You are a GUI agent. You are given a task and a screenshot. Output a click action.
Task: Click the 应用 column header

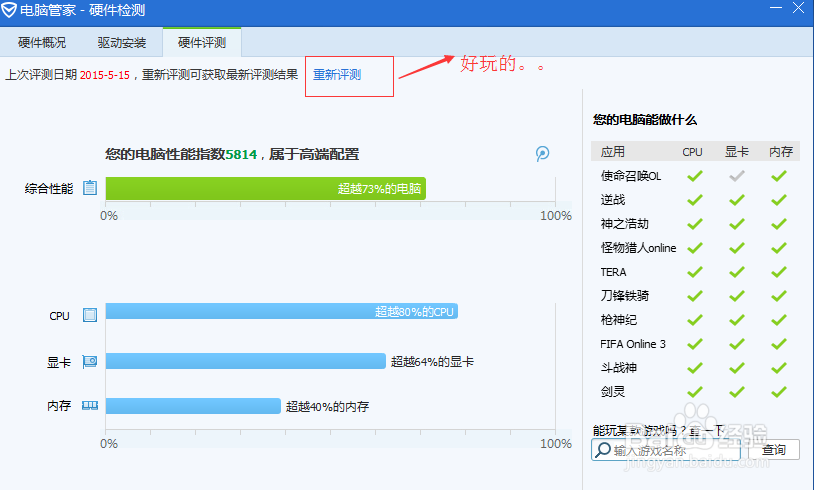(x=613, y=152)
